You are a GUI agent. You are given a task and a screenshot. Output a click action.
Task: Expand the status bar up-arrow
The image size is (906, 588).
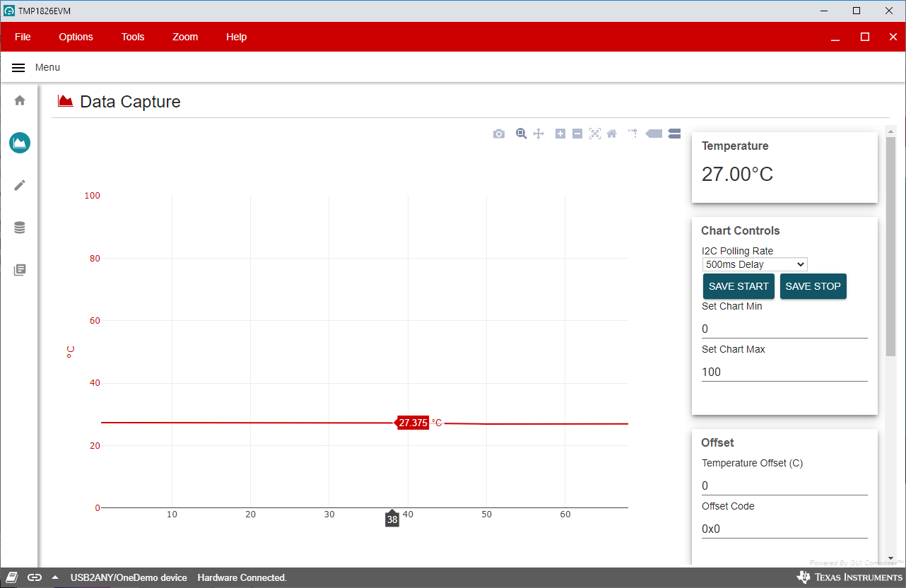point(55,577)
